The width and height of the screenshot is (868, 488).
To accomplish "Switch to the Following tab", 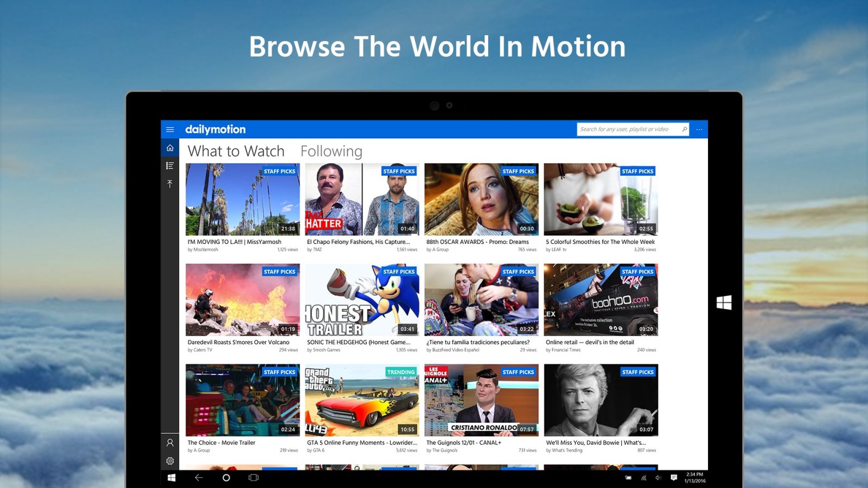I will click(331, 151).
